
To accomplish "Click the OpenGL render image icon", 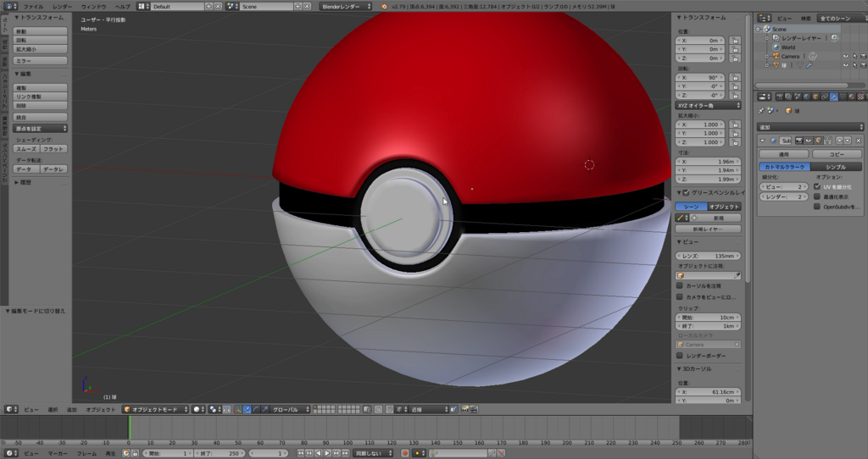I will pyautogui.click(x=465, y=410).
